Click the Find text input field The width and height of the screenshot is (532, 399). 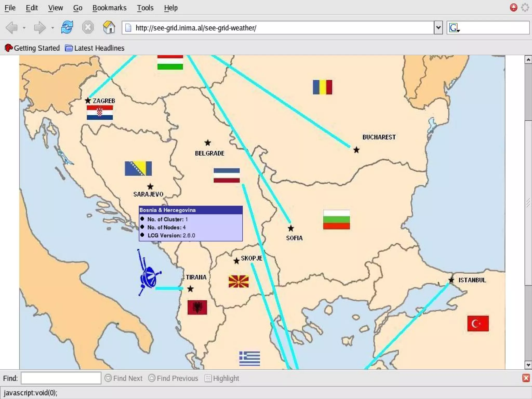coord(61,378)
